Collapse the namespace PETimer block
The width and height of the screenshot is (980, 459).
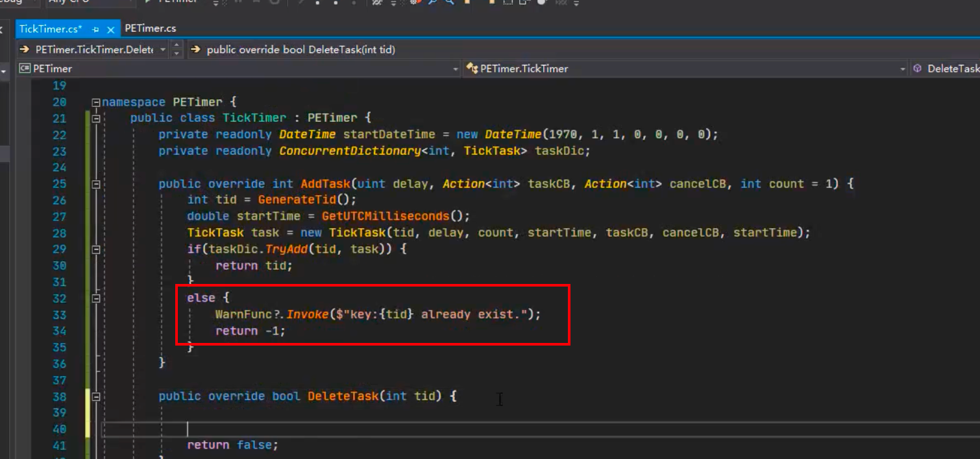[96, 102]
